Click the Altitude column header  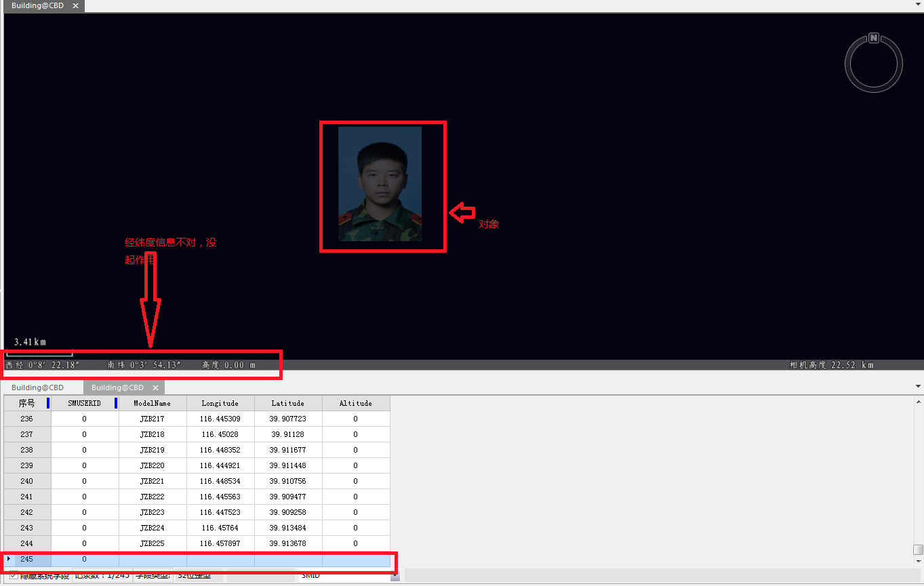355,403
